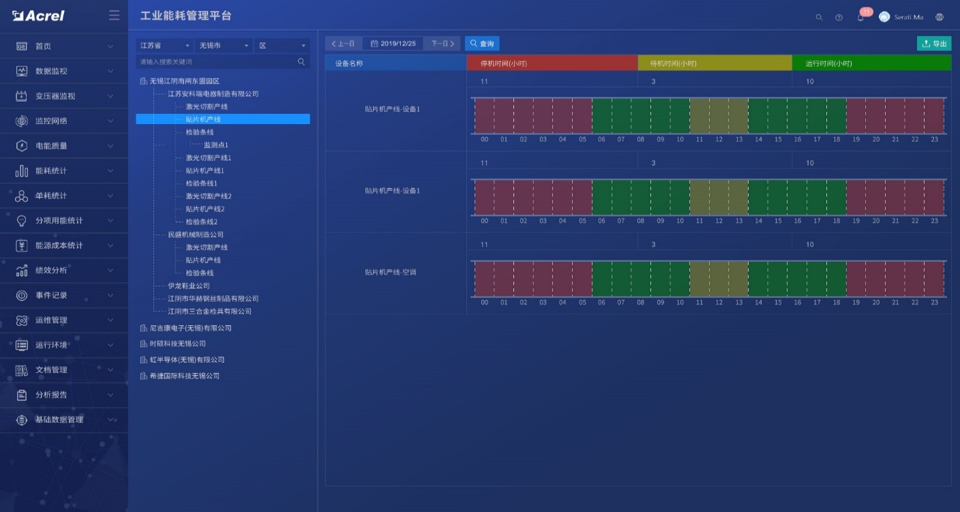Go to the previous day with 上一日

click(x=343, y=43)
